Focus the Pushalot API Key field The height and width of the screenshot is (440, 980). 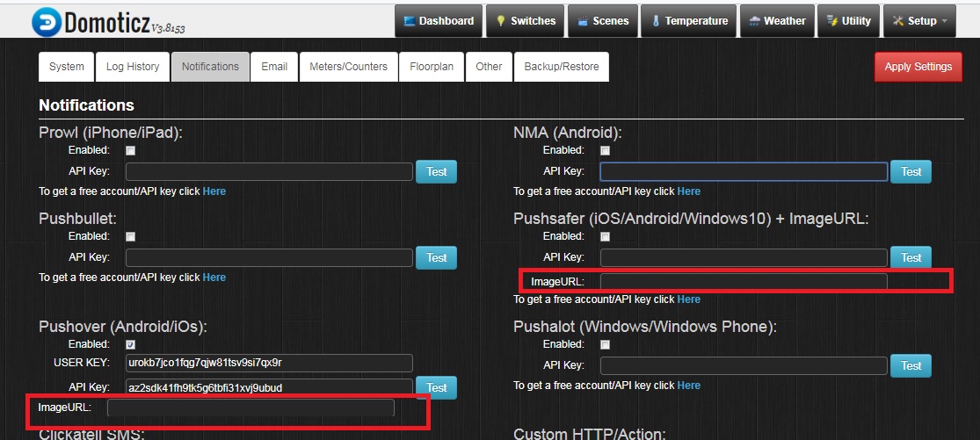(x=744, y=365)
